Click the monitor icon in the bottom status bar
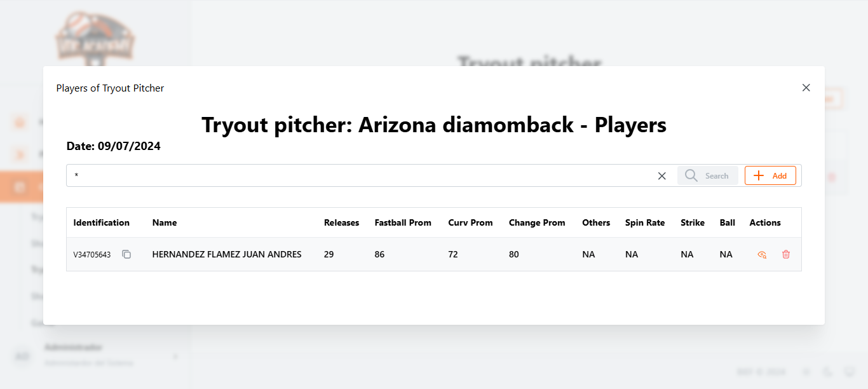This screenshot has width=868, height=389. [850, 372]
